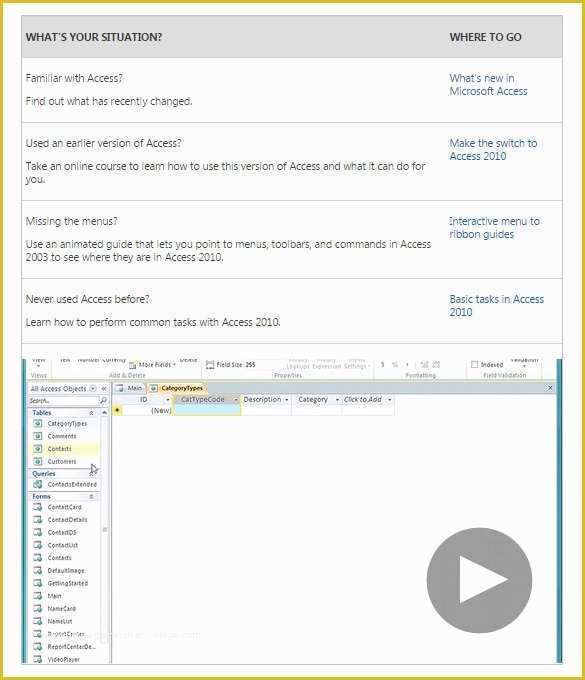The image size is (585, 680).
Task: Open Make the switch to Access 2010 link
Action: [493, 150]
